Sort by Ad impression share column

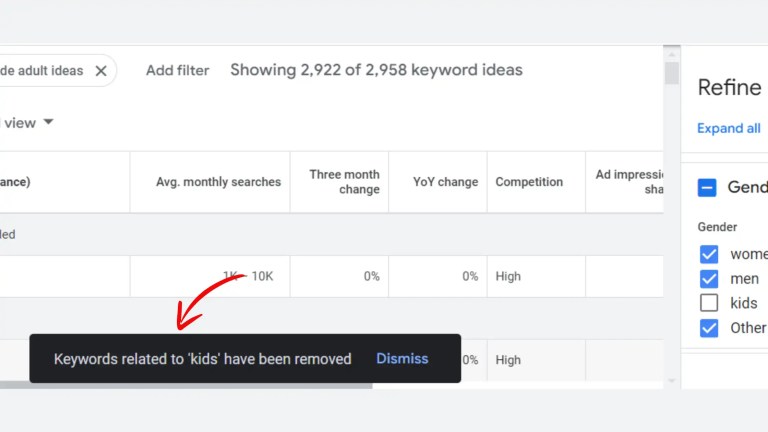(x=630, y=182)
